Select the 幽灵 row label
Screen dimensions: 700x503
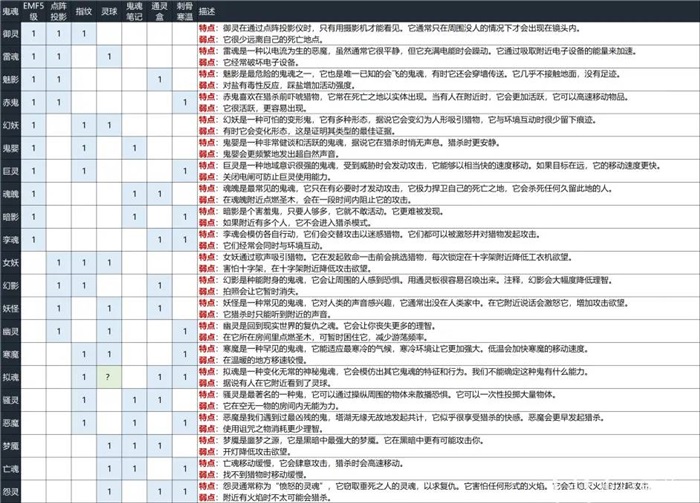tap(11, 331)
